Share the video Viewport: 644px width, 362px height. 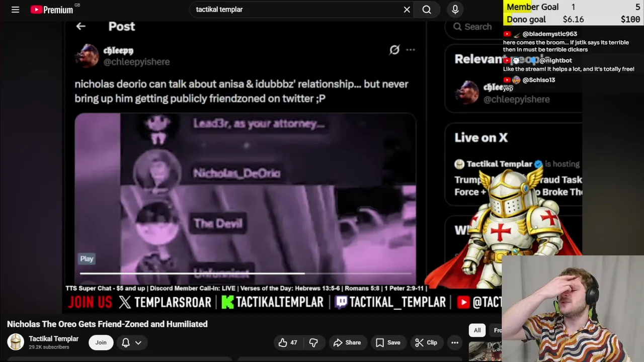347,342
